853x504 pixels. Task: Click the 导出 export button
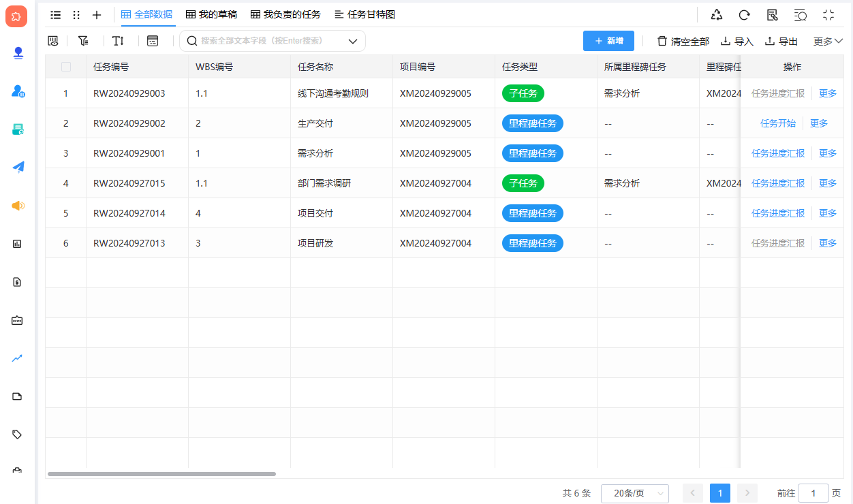(x=781, y=42)
